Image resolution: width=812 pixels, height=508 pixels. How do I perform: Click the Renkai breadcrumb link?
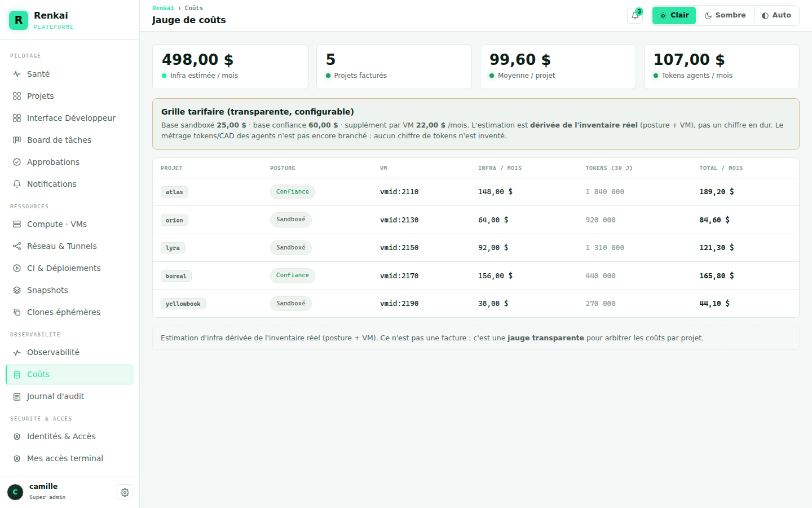coord(163,8)
